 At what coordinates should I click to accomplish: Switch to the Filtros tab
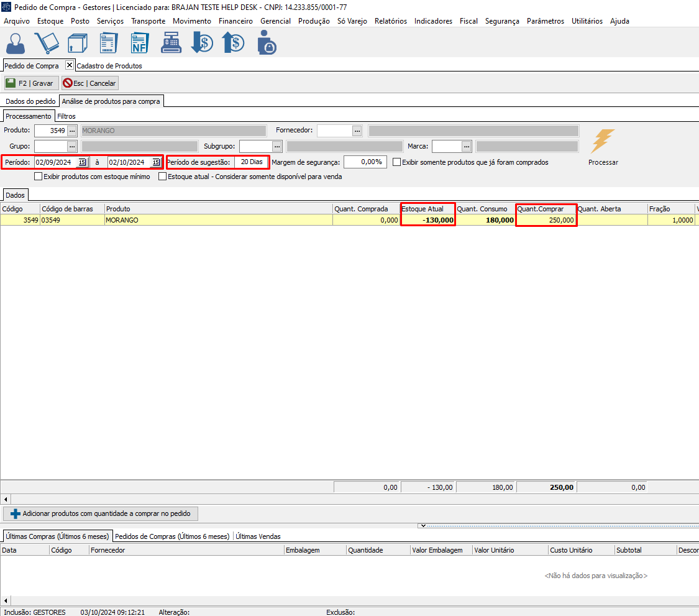click(66, 116)
